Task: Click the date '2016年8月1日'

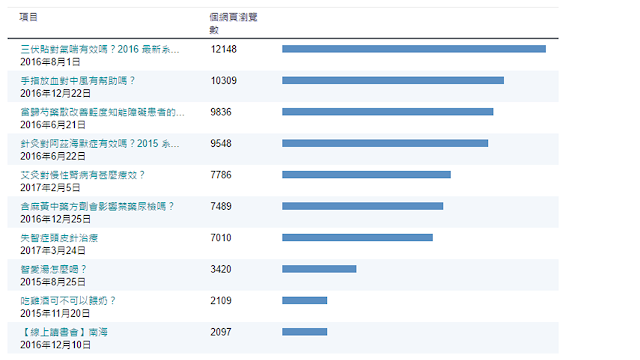Action: pos(50,62)
